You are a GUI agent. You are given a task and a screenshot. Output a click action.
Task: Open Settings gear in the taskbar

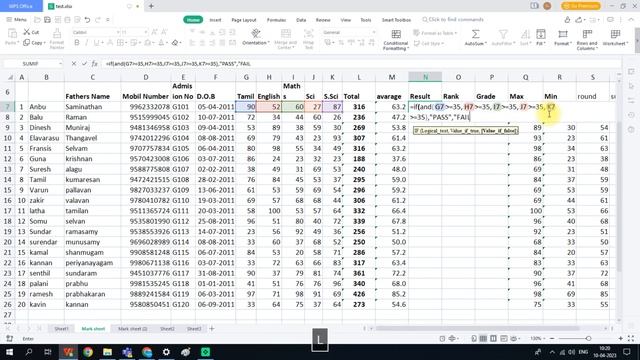[x=166, y=352]
